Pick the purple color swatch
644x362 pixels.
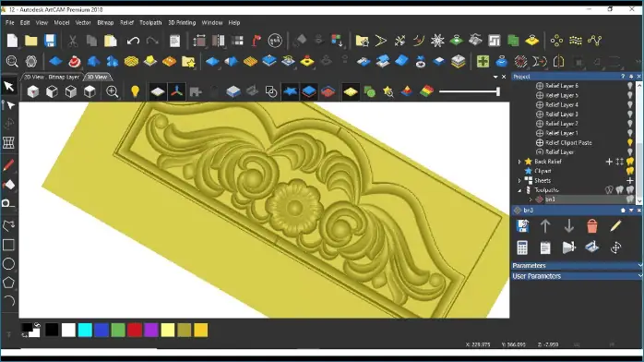[x=151, y=330]
